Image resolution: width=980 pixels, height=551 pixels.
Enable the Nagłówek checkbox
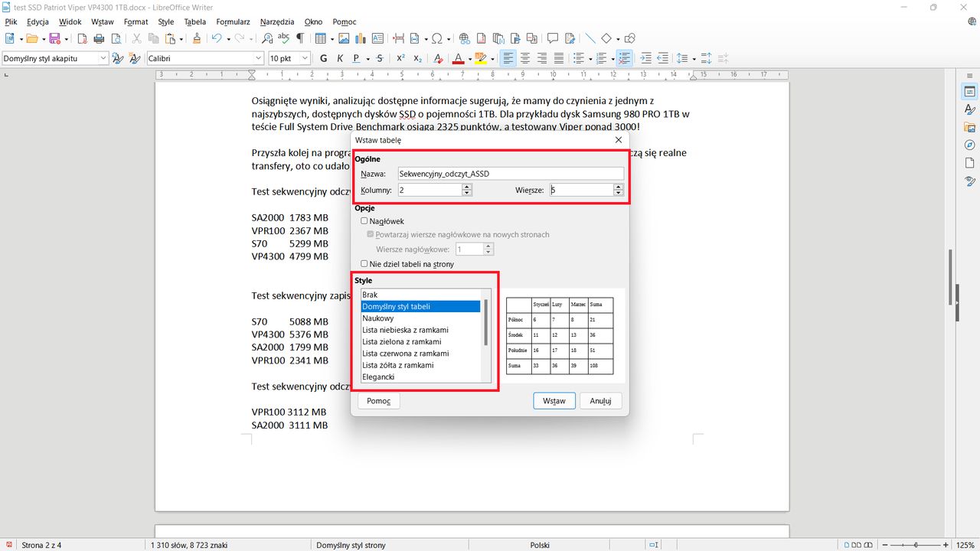tap(364, 221)
